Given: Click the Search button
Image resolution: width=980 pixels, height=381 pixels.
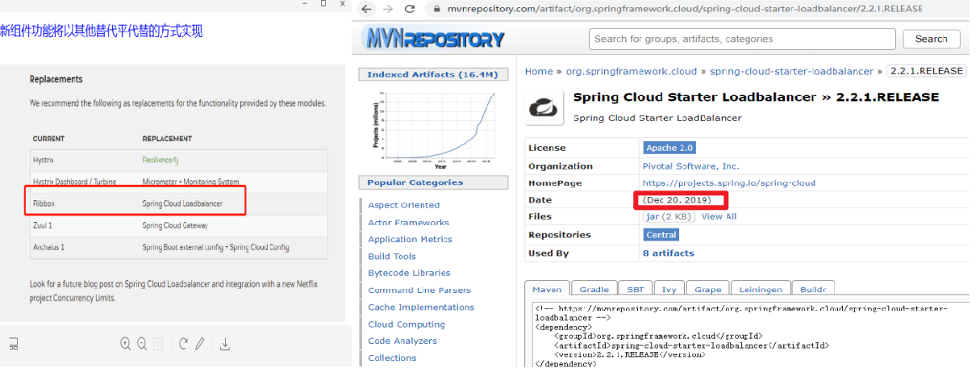Looking at the screenshot, I should [x=931, y=39].
